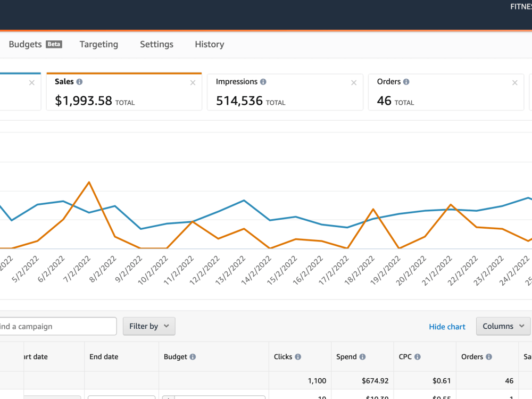This screenshot has width=532, height=399.
Task: Click the Impressions info icon
Action: (263, 82)
